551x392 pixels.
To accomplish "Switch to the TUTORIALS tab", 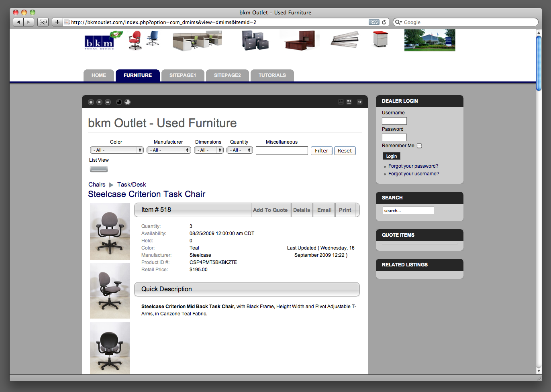I will [x=272, y=75].
